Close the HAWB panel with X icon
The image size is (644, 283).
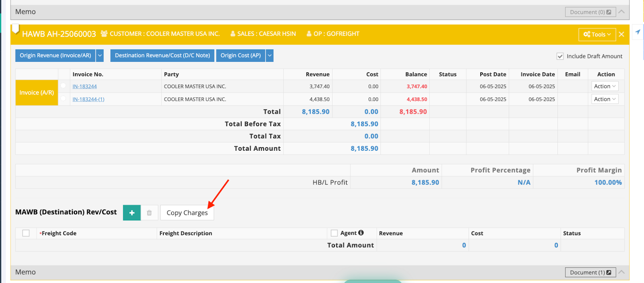[x=621, y=34]
